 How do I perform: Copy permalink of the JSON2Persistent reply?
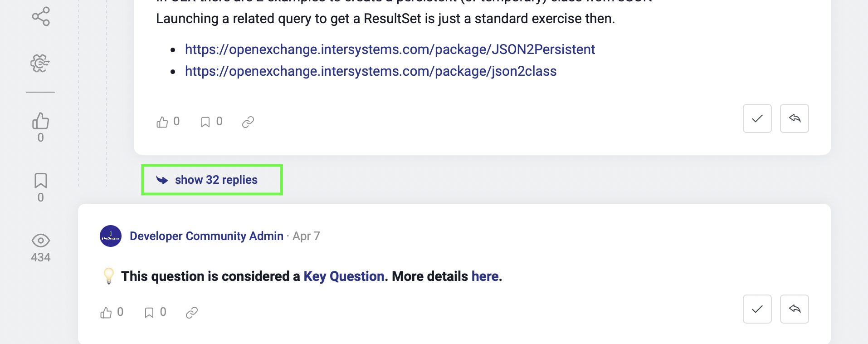[248, 122]
